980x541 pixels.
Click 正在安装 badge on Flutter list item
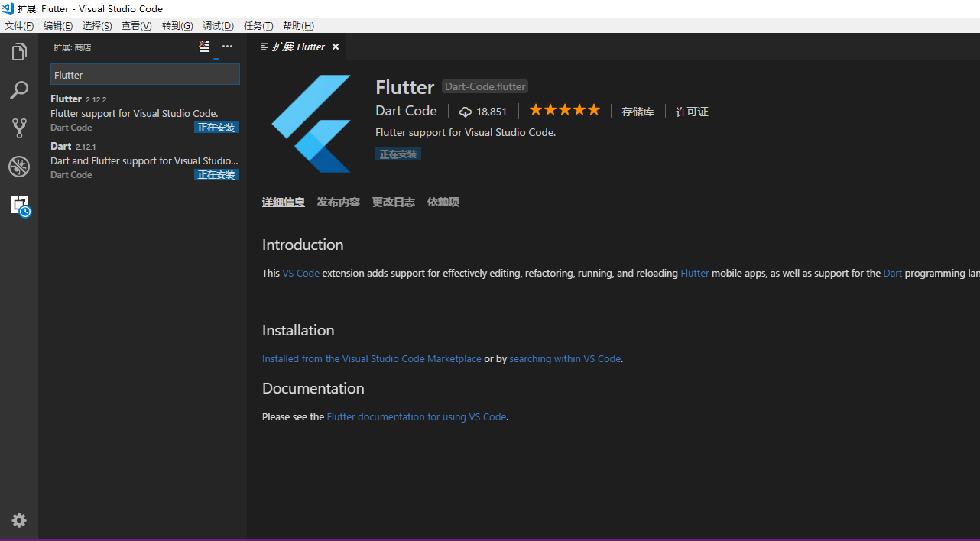click(x=216, y=128)
